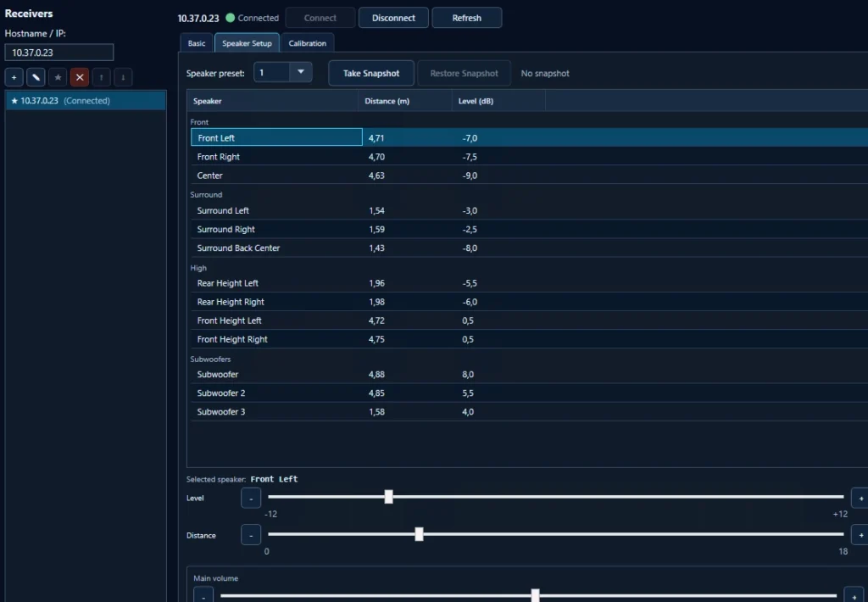Click the Disconnect button
Image resolution: width=868 pixels, height=602 pixels.
tap(393, 18)
